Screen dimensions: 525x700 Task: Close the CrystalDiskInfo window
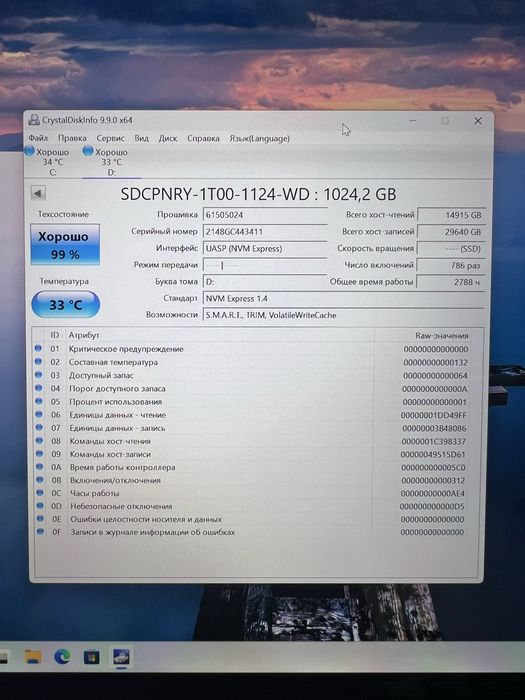(478, 121)
